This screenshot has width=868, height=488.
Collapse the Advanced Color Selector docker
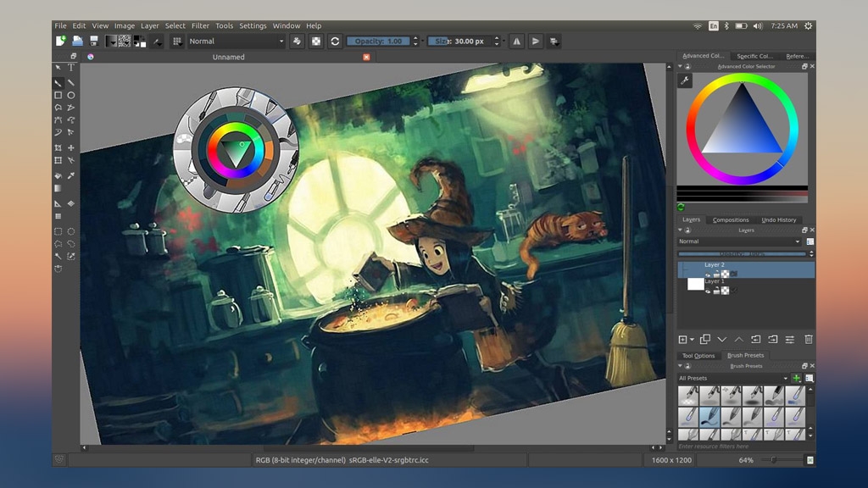pos(681,66)
